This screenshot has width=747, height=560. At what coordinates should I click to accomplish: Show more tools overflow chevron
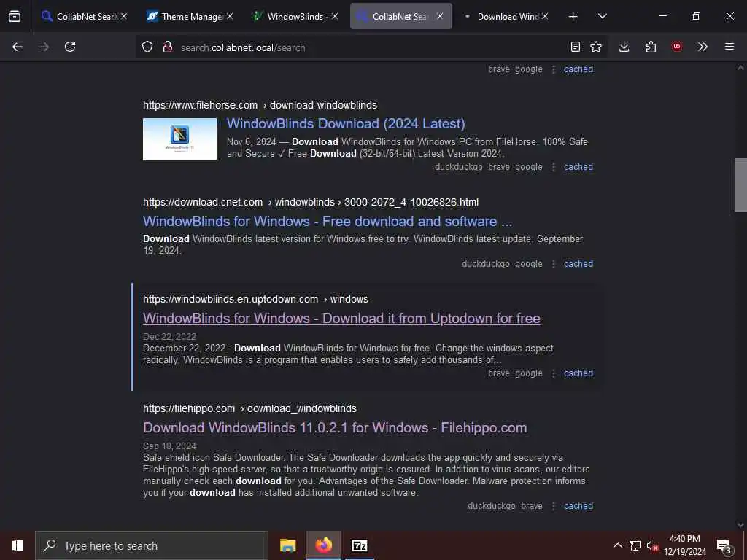coord(703,47)
